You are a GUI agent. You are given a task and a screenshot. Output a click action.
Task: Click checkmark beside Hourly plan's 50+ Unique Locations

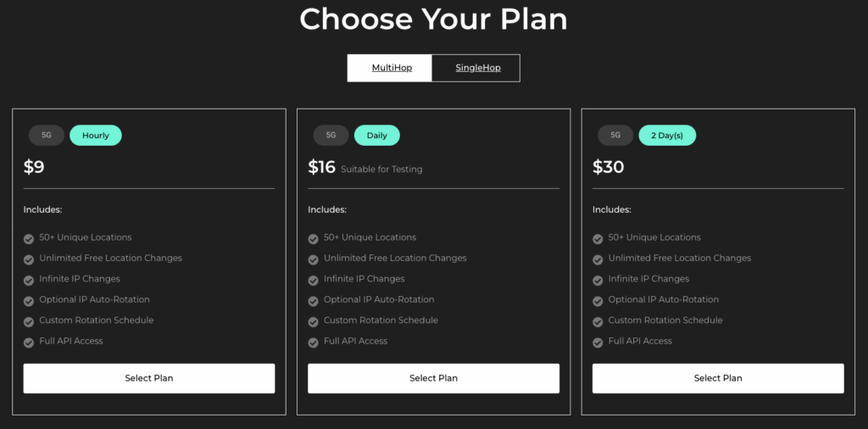tap(29, 239)
